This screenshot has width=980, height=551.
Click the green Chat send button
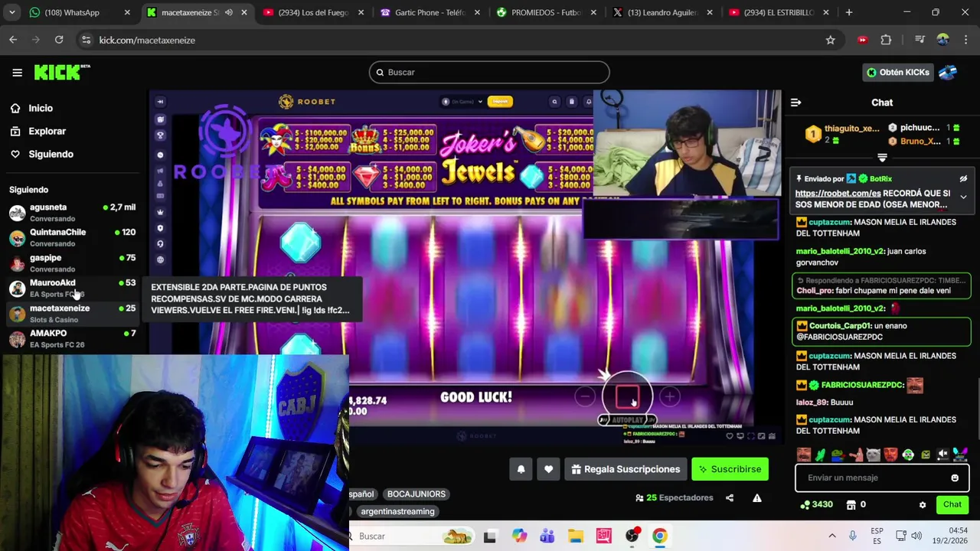point(952,504)
